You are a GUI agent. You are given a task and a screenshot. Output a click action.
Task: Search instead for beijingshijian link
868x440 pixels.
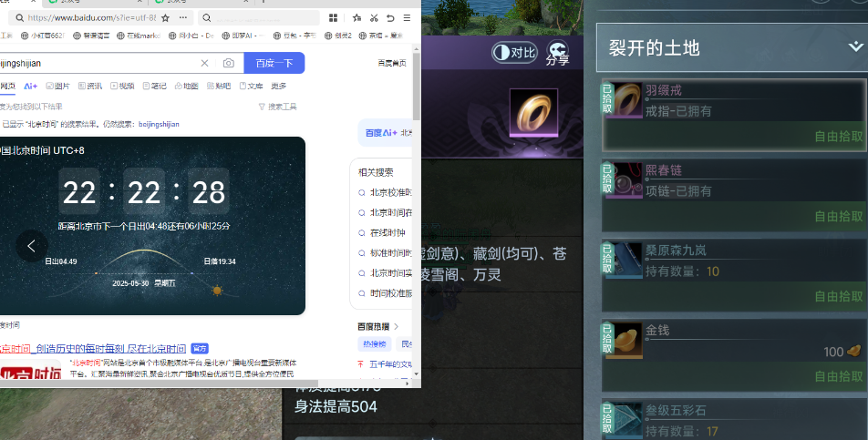pyautogui.click(x=159, y=125)
